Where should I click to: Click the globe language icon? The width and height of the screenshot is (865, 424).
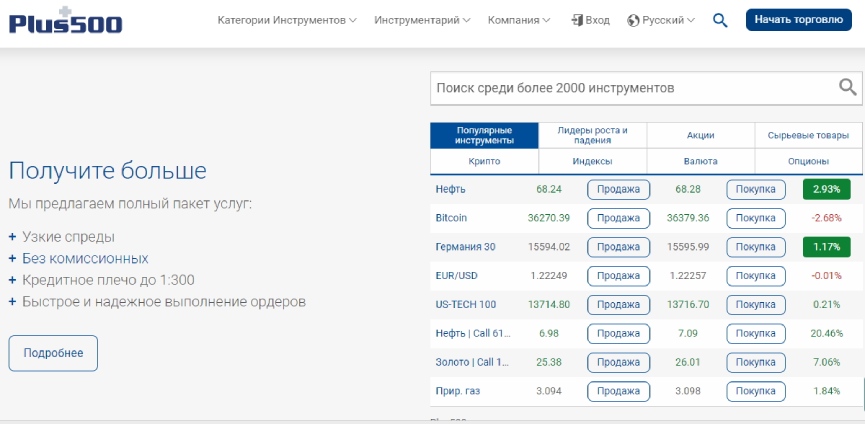(633, 20)
